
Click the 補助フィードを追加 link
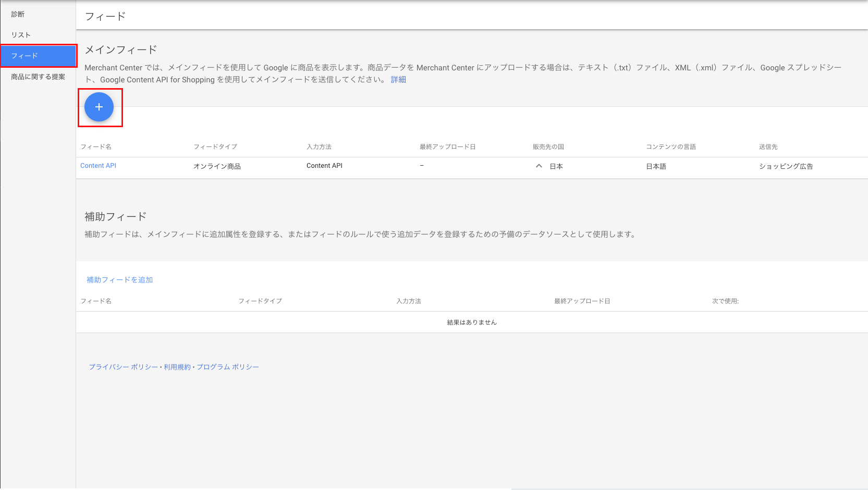[x=119, y=280]
